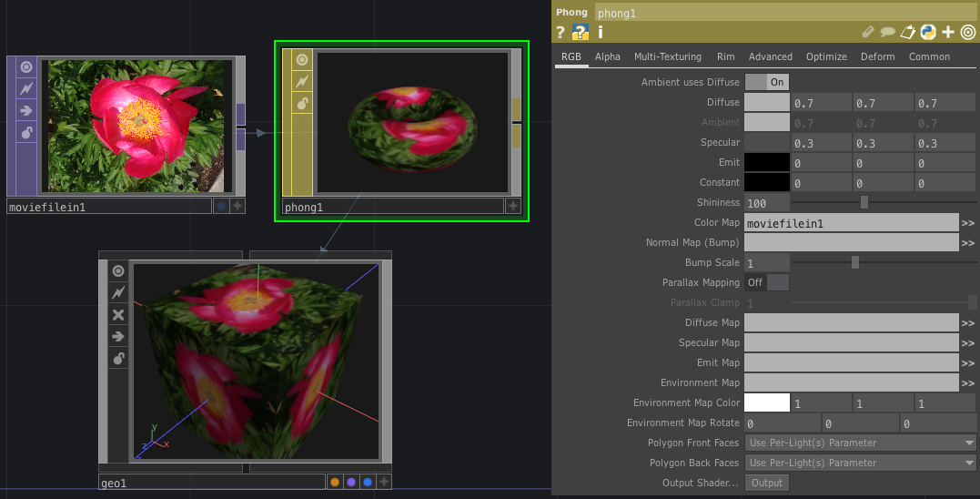Image resolution: width=980 pixels, height=499 pixels.
Task: Expand Environment Map options arrow
Action: [x=968, y=382]
